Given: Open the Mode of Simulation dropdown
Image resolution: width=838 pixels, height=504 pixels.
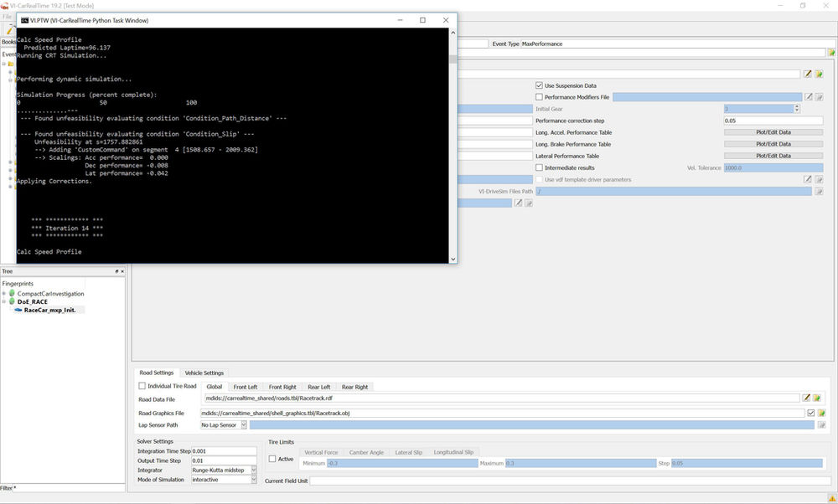Looking at the screenshot, I should (x=252, y=479).
